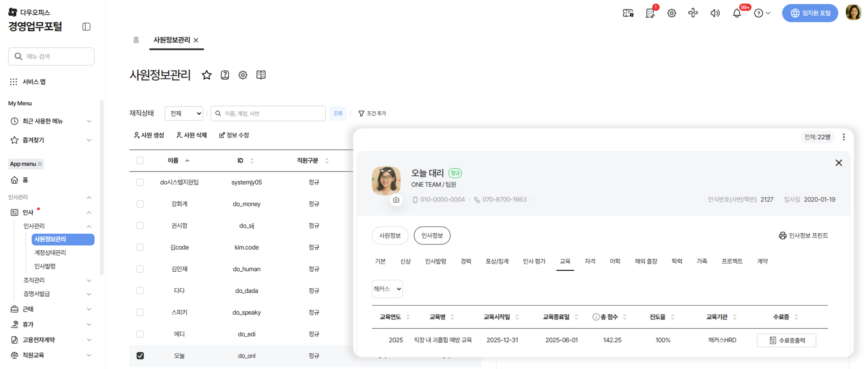Toggle the select-all checkbox in table header

[x=140, y=160]
